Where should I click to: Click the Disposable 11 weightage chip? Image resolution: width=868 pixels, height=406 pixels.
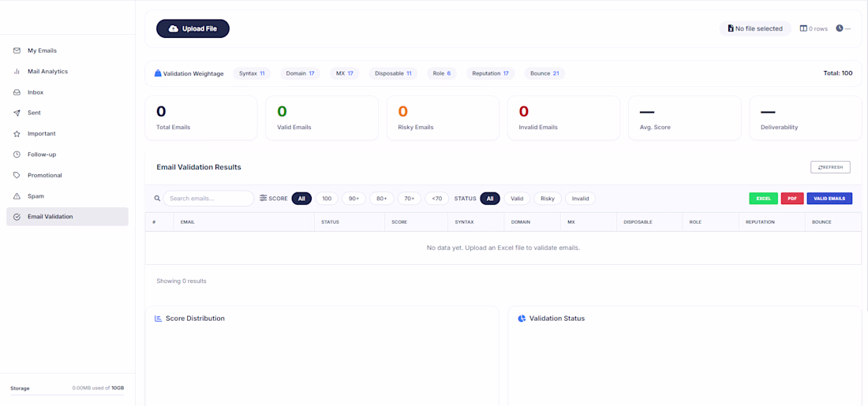(393, 73)
